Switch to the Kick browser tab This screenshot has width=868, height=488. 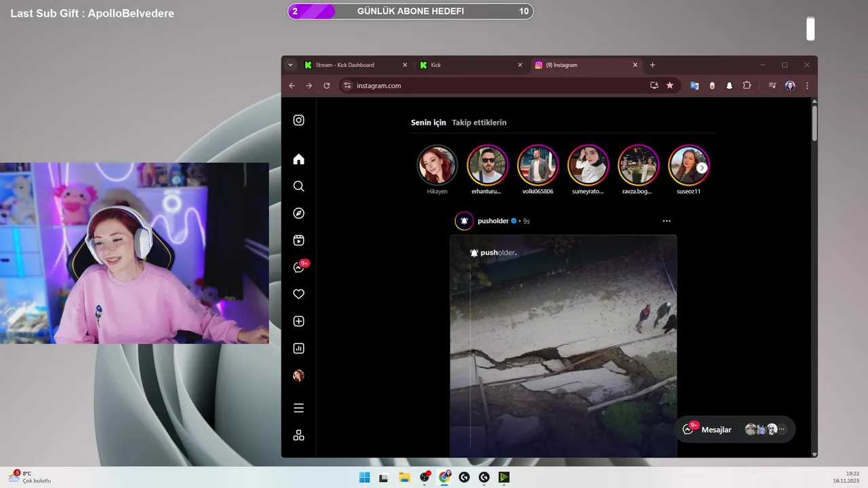[x=471, y=65]
